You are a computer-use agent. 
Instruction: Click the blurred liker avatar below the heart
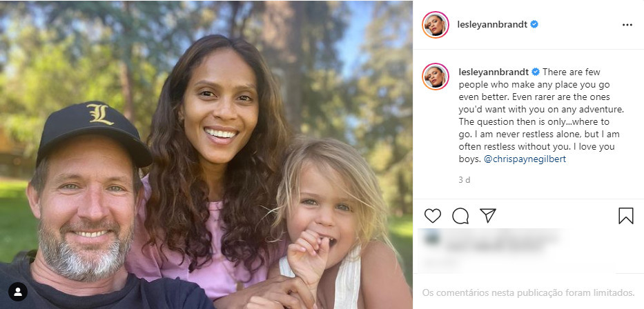[x=431, y=239]
